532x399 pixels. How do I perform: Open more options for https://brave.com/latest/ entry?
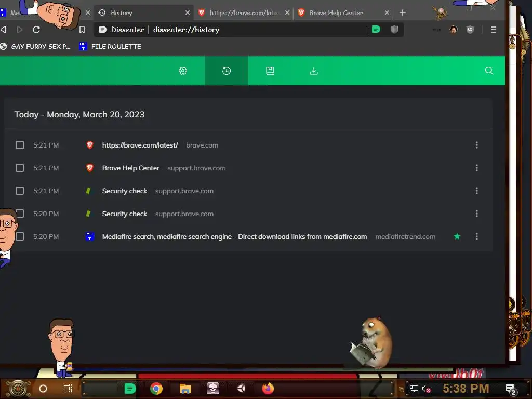[477, 145]
